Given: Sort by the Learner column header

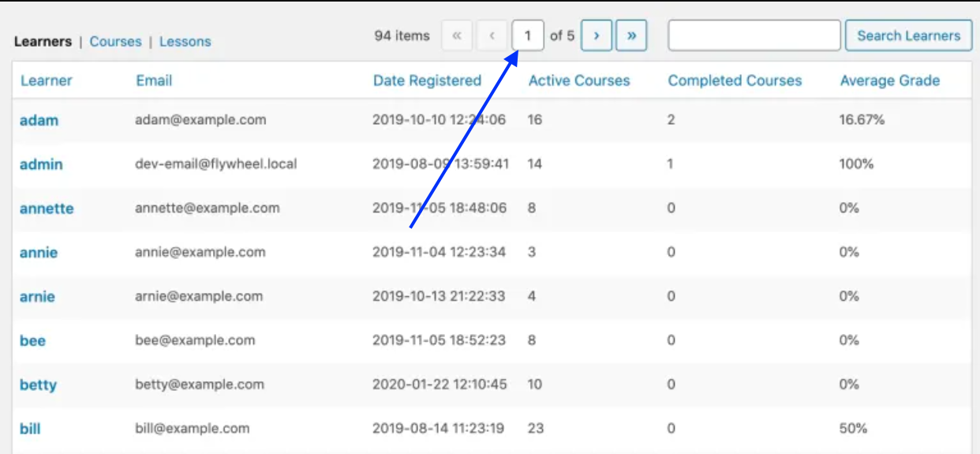Looking at the screenshot, I should click(47, 81).
